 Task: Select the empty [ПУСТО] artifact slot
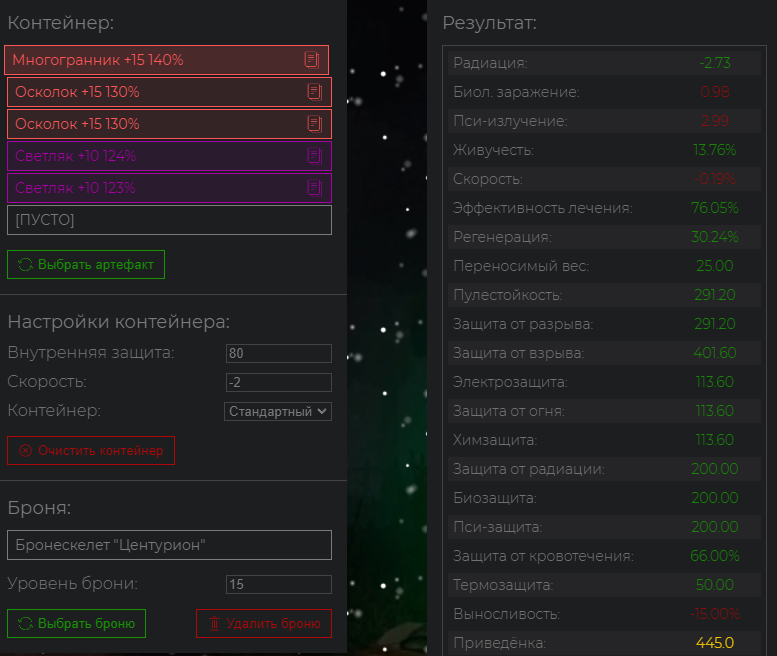(169, 220)
